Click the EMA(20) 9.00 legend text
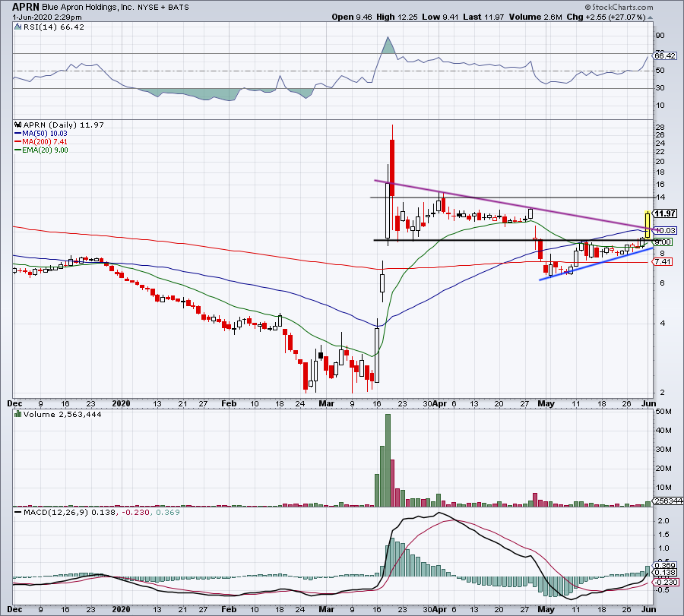The height and width of the screenshot is (616, 684). 45,150
